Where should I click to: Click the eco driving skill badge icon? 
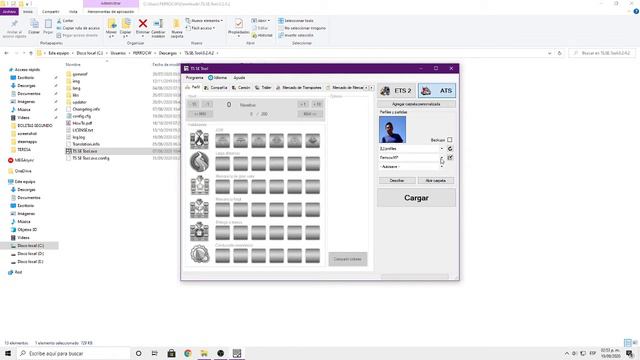[x=200, y=254]
